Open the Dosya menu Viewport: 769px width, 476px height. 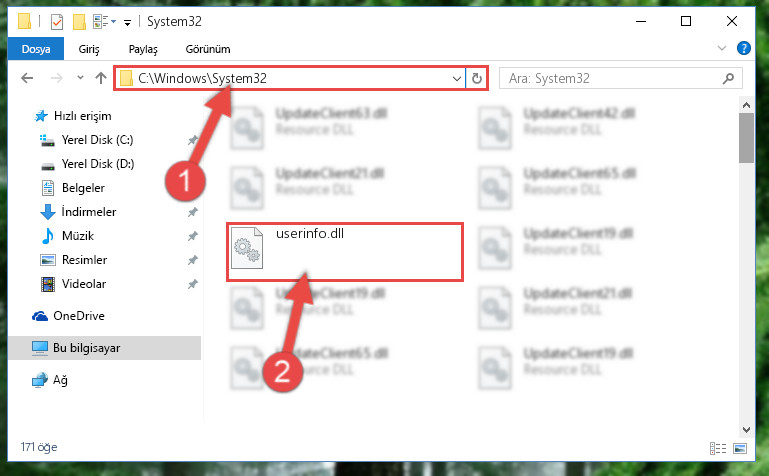(x=36, y=49)
